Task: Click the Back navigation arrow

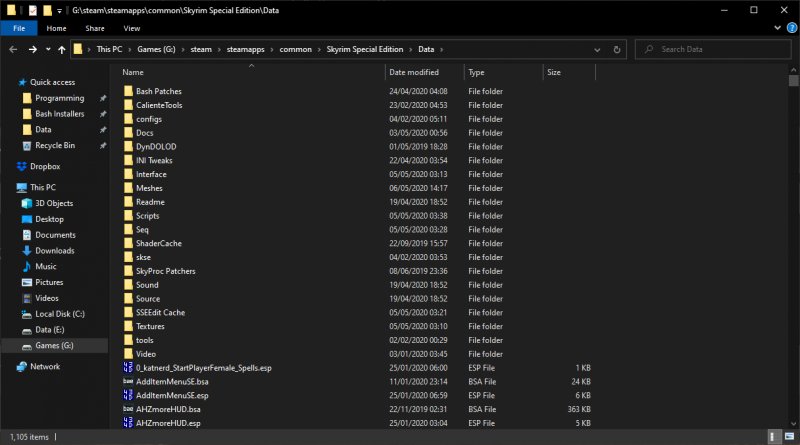Action: [x=13, y=50]
